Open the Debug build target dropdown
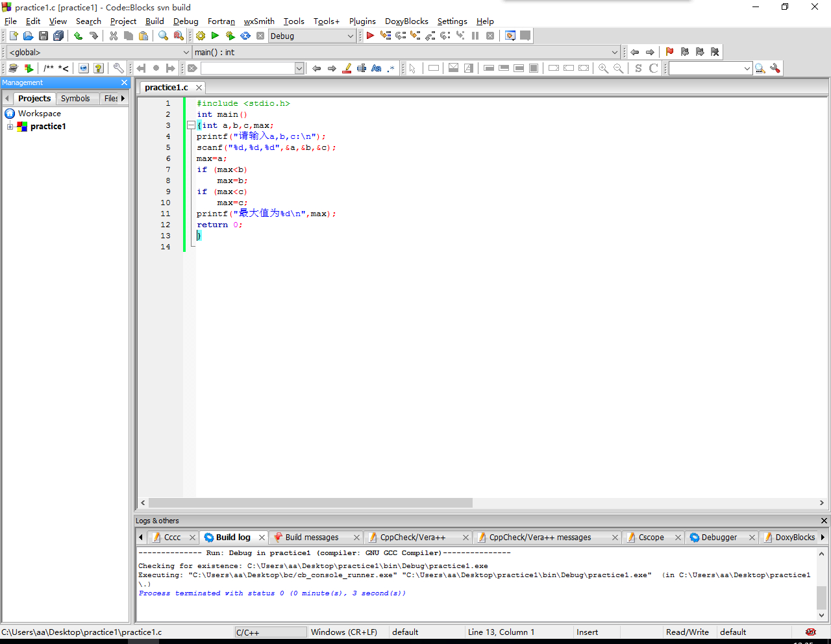Screen dimensions: 831x644 [350, 36]
